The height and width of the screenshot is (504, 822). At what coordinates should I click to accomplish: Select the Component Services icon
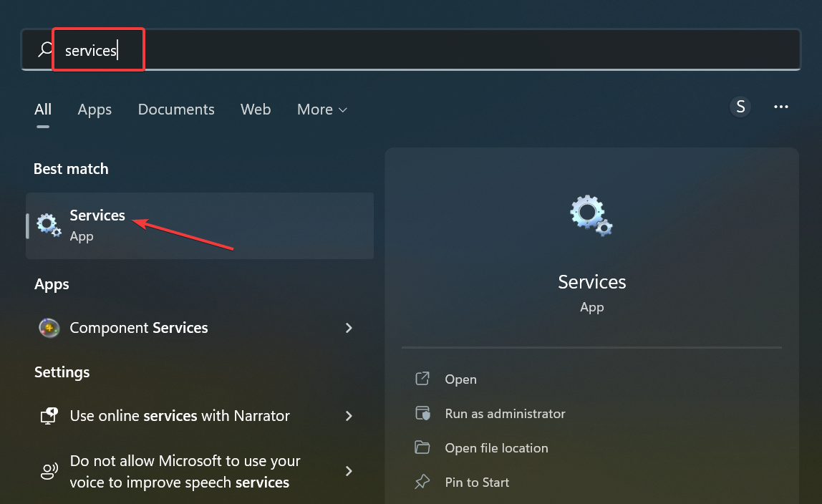[x=48, y=328]
